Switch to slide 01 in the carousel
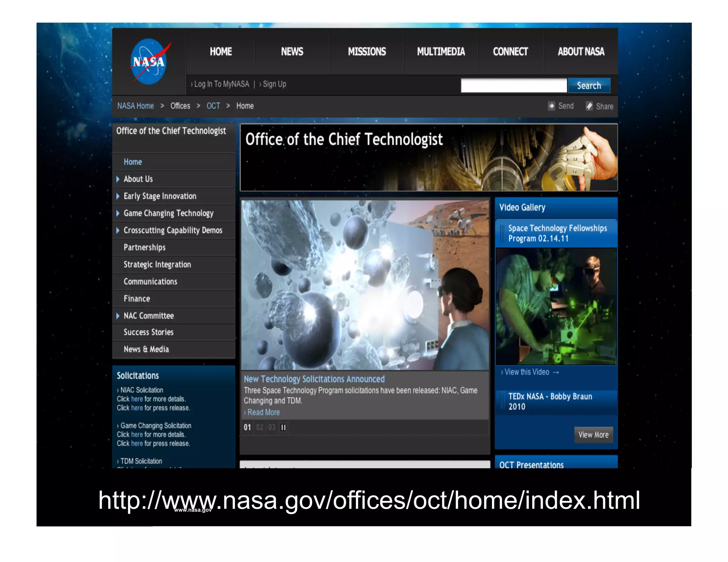 247,427
